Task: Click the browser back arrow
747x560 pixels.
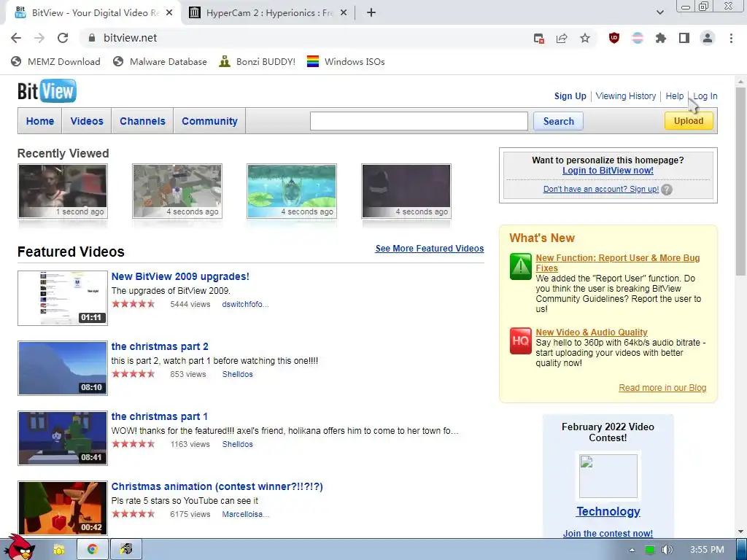Action: click(x=16, y=38)
